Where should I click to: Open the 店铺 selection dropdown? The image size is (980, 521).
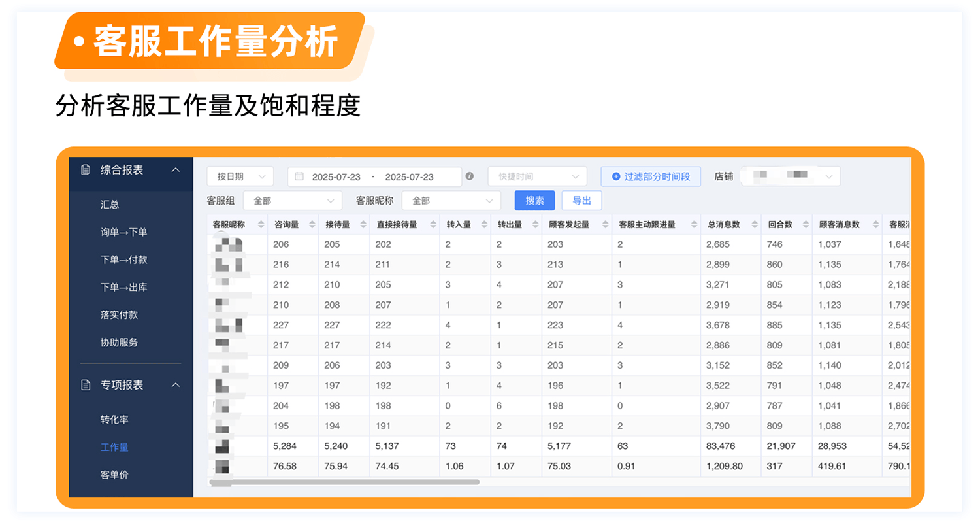pyautogui.click(x=791, y=176)
